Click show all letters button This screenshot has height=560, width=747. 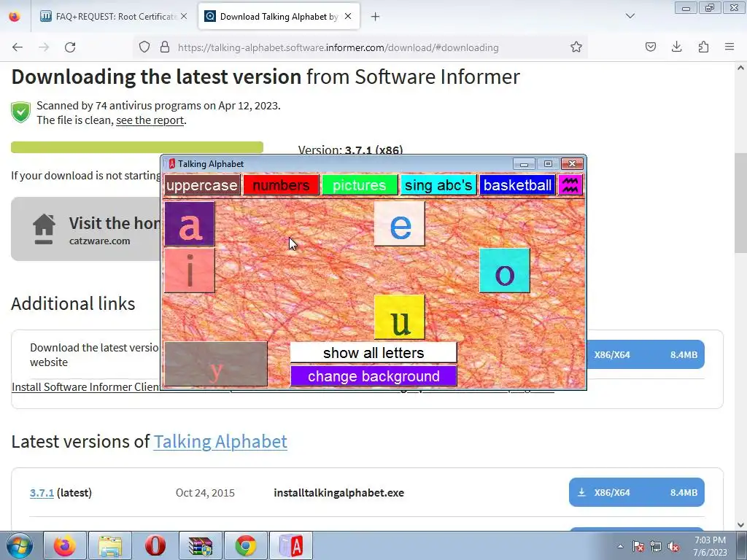(x=373, y=353)
